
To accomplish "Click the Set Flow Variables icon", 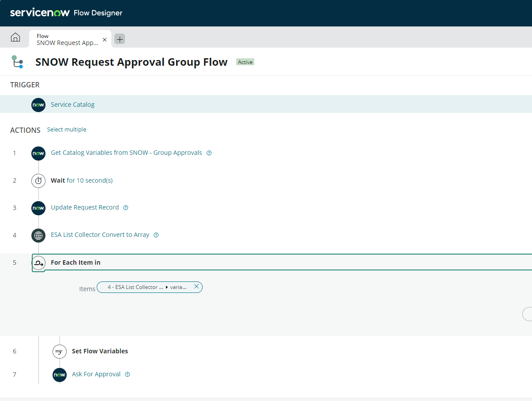I will (x=60, y=352).
